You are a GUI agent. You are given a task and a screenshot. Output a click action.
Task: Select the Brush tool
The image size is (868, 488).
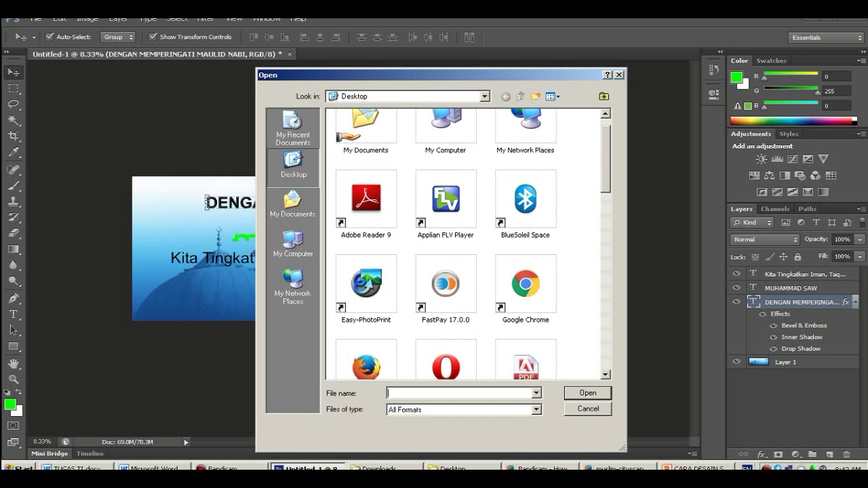click(x=14, y=185)
